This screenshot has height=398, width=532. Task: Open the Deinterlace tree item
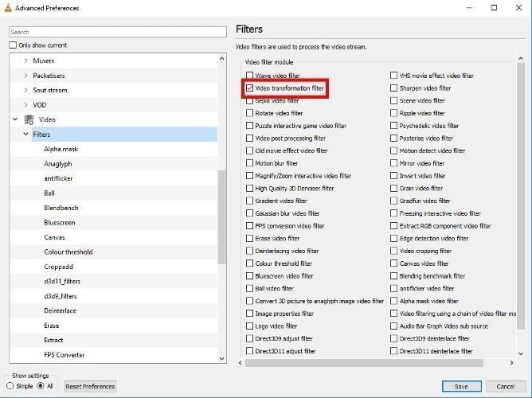click(x=60, y=311)
